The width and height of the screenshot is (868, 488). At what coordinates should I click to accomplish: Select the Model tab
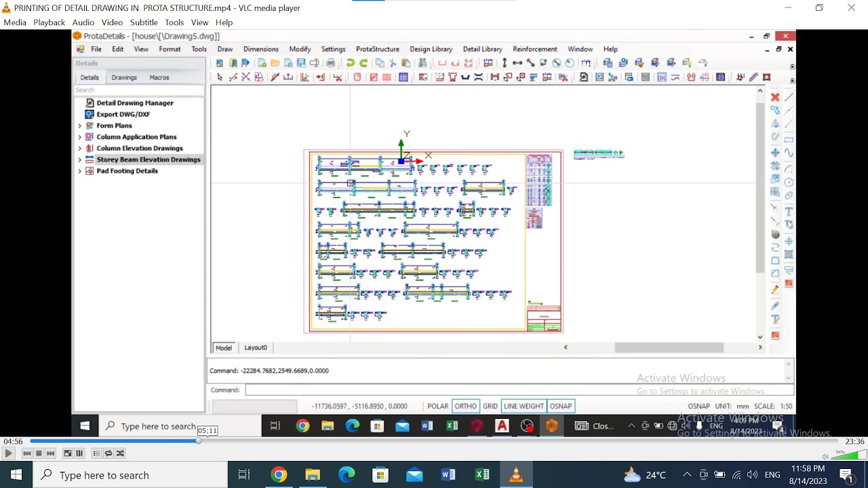pyautogui.click(x=224, y=348)
